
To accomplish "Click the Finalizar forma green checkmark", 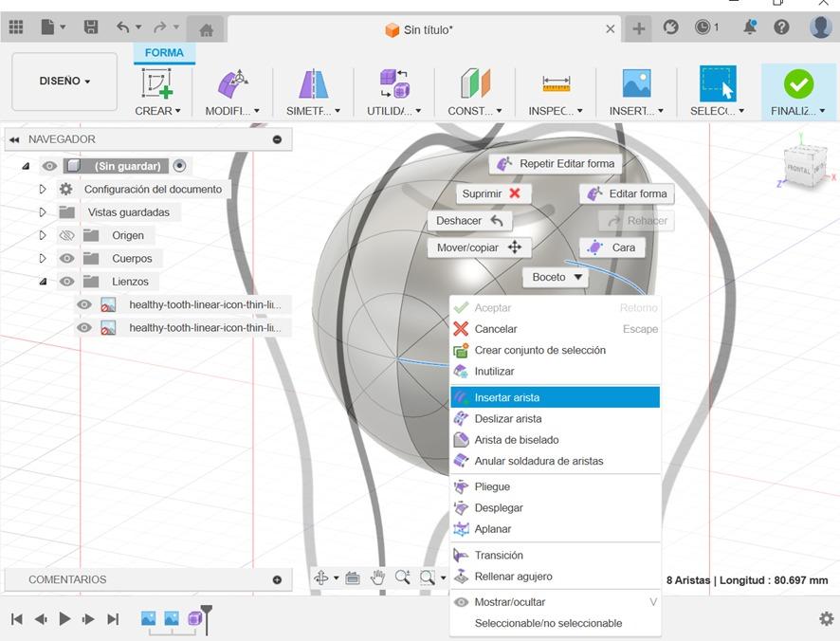I will (798, 83).
